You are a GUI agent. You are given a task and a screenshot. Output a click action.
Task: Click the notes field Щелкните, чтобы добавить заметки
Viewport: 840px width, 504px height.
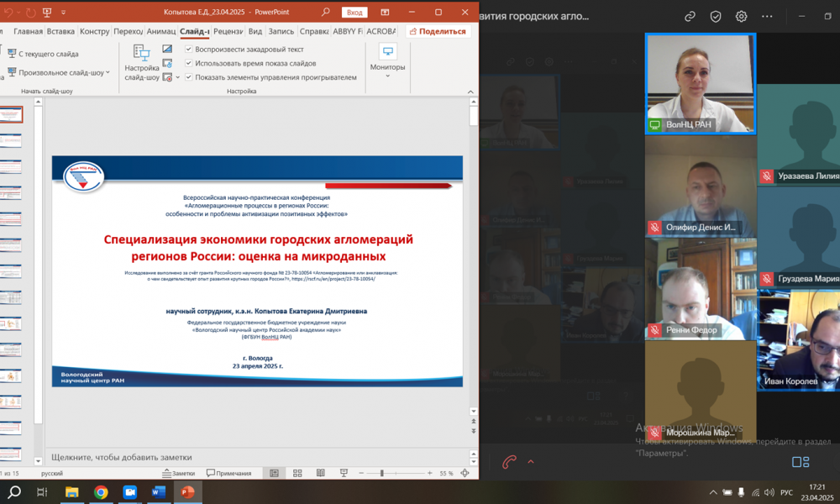257,457
